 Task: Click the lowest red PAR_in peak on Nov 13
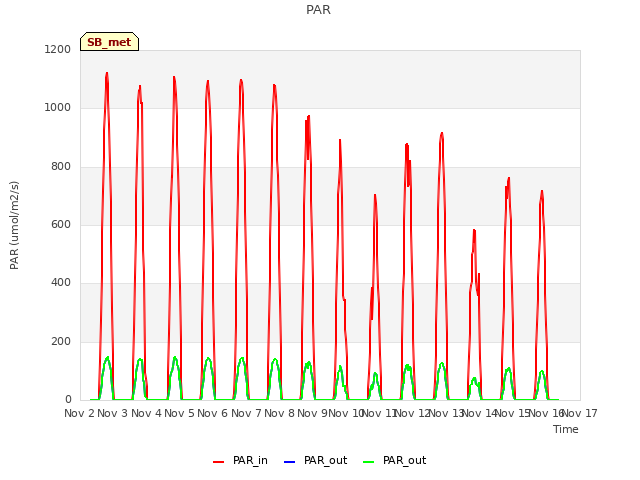point(474,231)
